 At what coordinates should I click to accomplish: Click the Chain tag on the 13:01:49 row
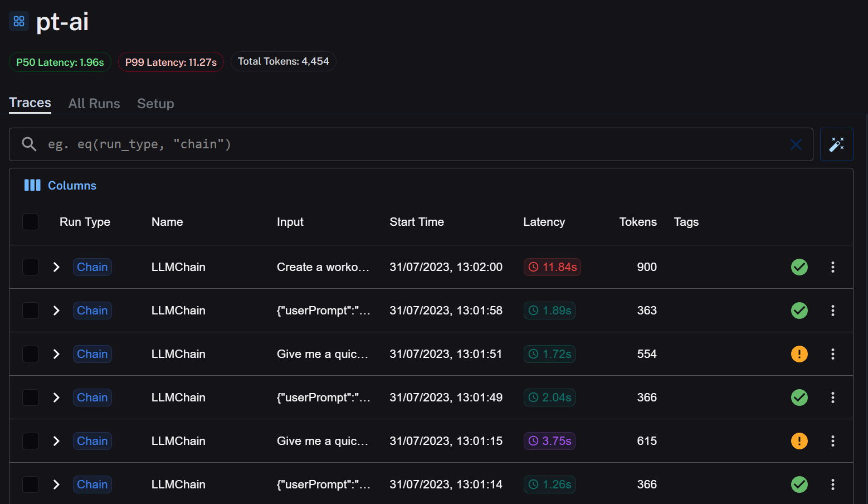[x=92, y=398]
